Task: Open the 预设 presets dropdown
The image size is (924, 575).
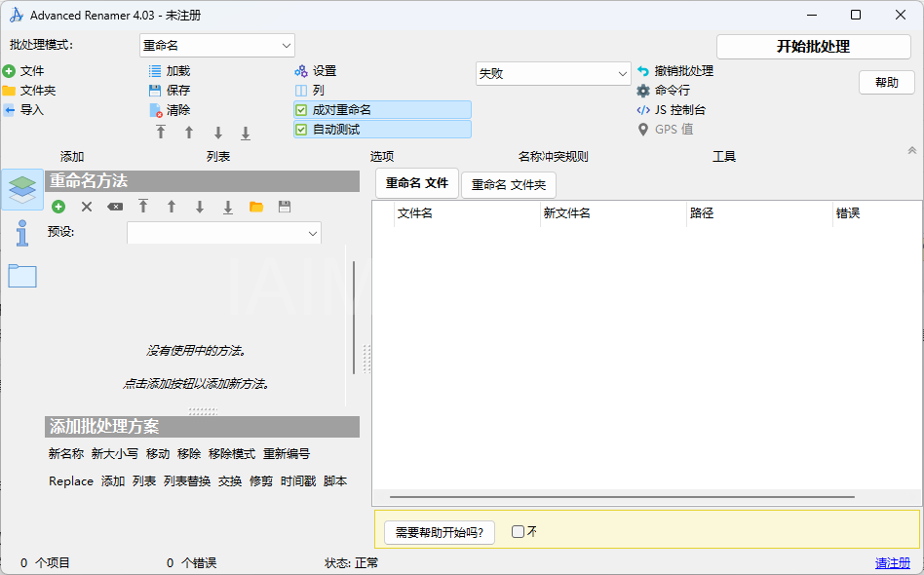Action: (224, 233)
